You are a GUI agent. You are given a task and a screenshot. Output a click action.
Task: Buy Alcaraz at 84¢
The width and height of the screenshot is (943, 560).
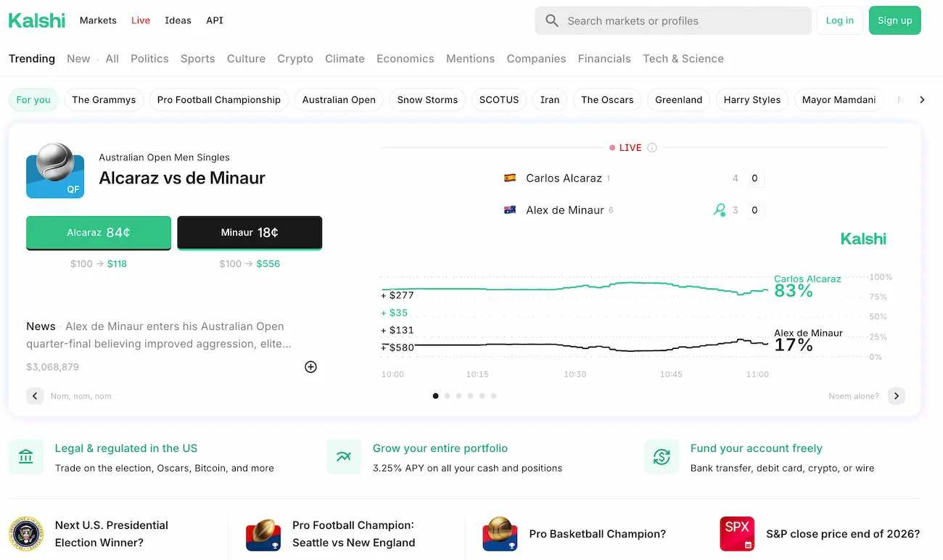[99, 233]
